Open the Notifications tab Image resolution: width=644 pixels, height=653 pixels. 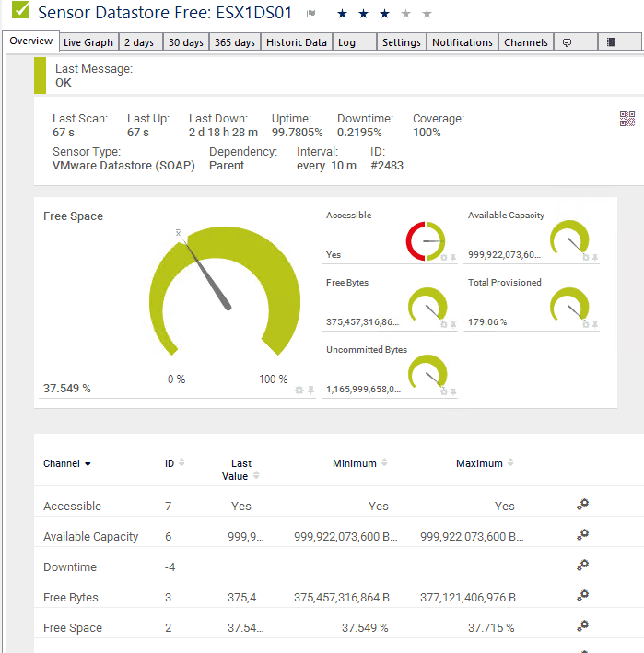(x=462, y=42)
